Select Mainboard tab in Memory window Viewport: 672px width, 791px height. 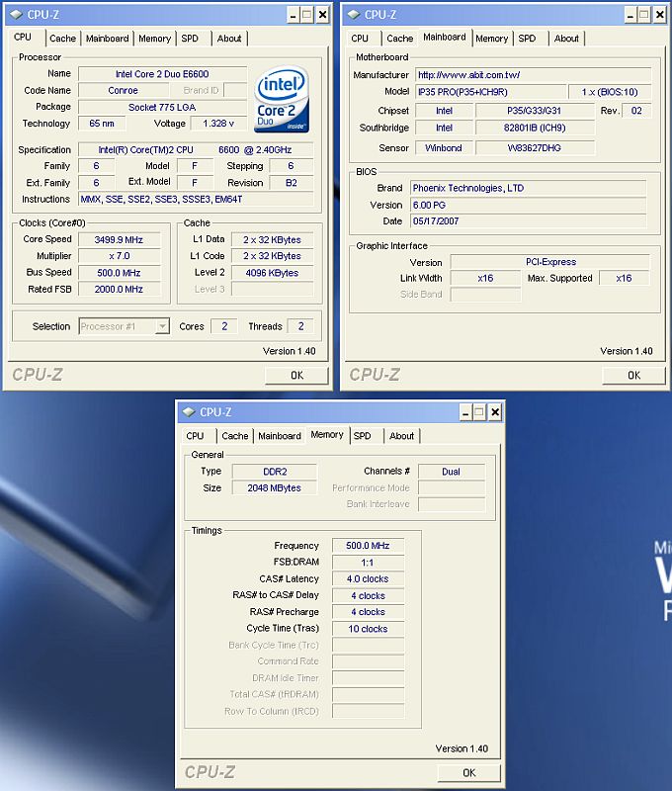(280, 436)
